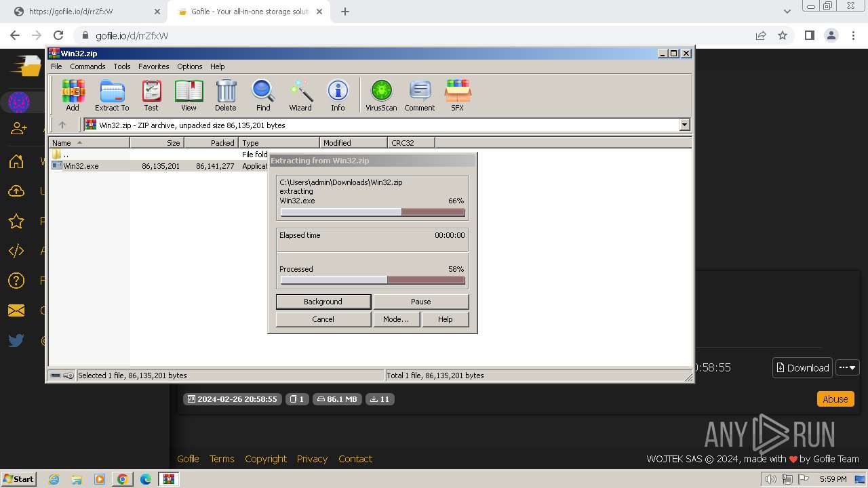Open the Gofile footer link
Viewport: 868px width, 488px height.
point(188,459)
